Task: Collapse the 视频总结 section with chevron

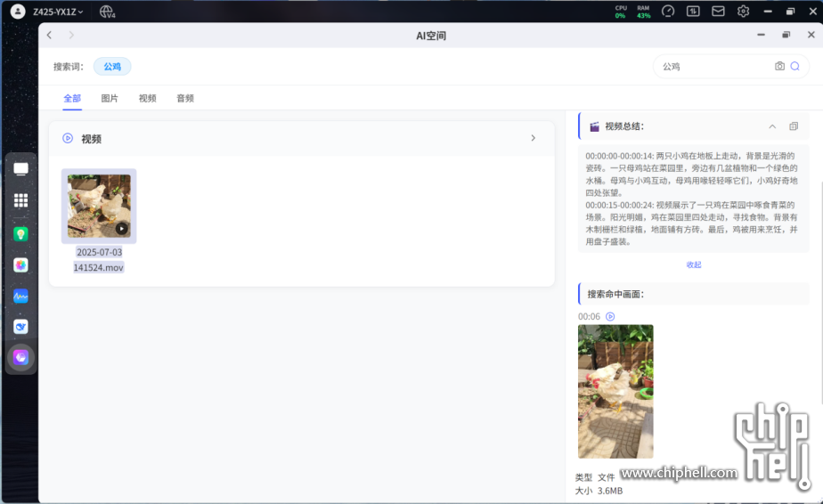Action: 772,126
